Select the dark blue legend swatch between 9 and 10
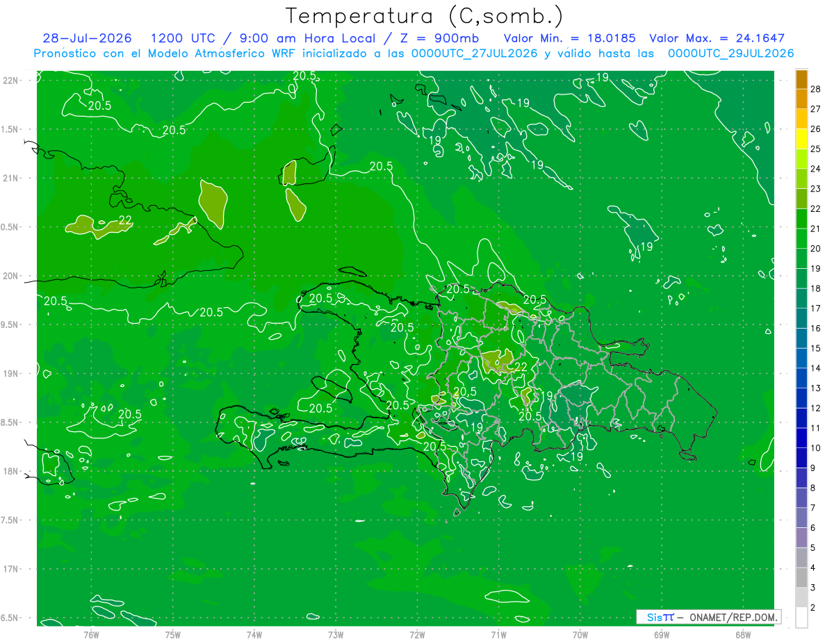The image size is (834, 644). point(801,459)
